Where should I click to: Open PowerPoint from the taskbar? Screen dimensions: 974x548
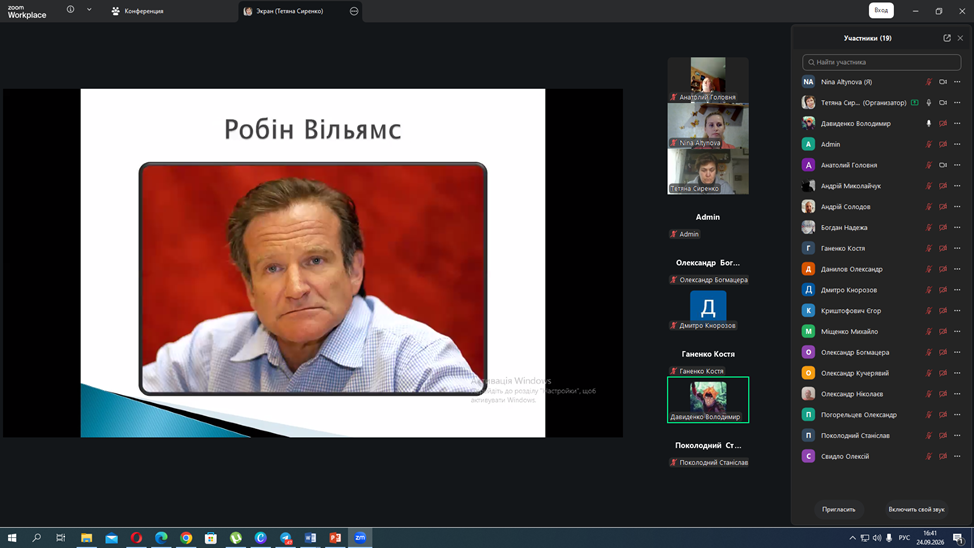(x=335, y=537)
